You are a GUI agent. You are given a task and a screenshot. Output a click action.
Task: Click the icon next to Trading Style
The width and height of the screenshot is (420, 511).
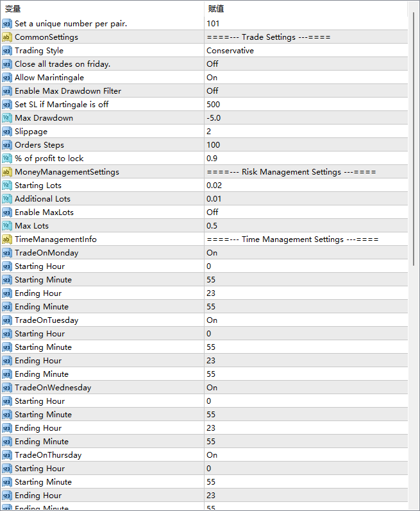coord(7,51)
